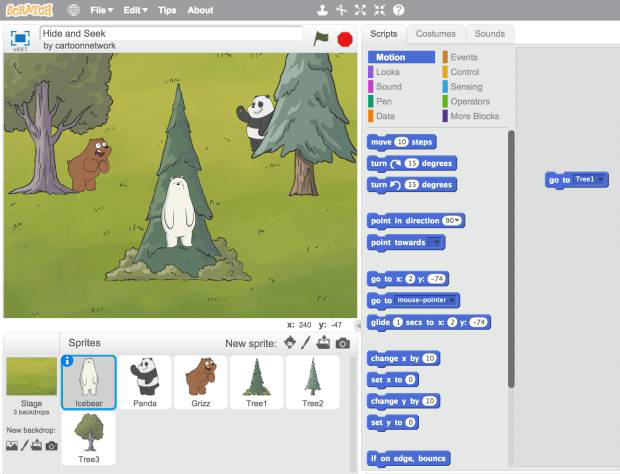The height and width of the screenshot is (474, 620).
Task: Enter fullscreen presentation mode on stage
Action: tap(19, 39)
